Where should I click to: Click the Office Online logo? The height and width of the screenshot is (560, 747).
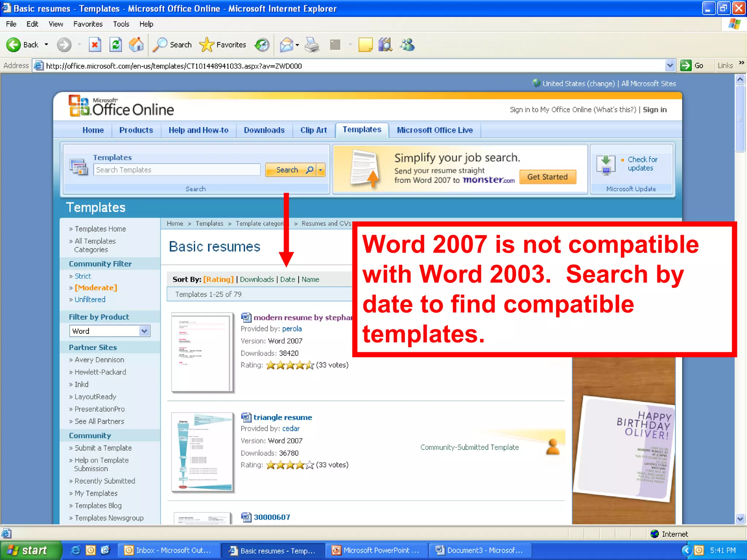(121, 106)
